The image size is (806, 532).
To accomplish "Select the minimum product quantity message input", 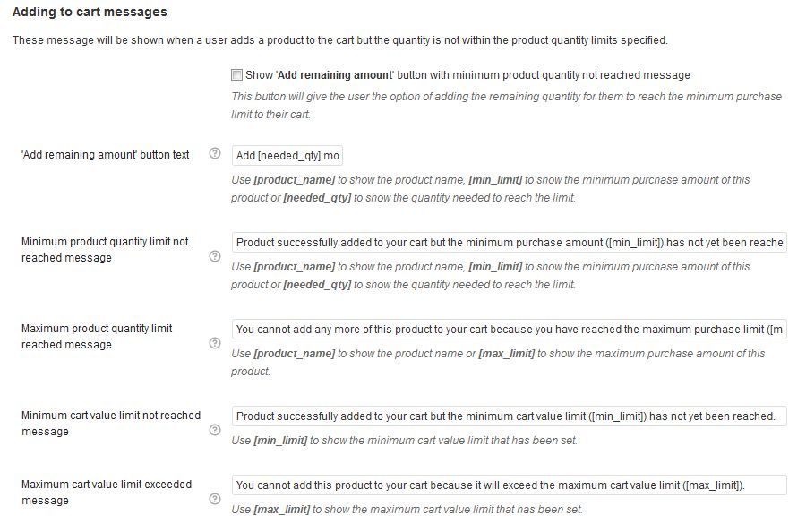I will 510,242.
